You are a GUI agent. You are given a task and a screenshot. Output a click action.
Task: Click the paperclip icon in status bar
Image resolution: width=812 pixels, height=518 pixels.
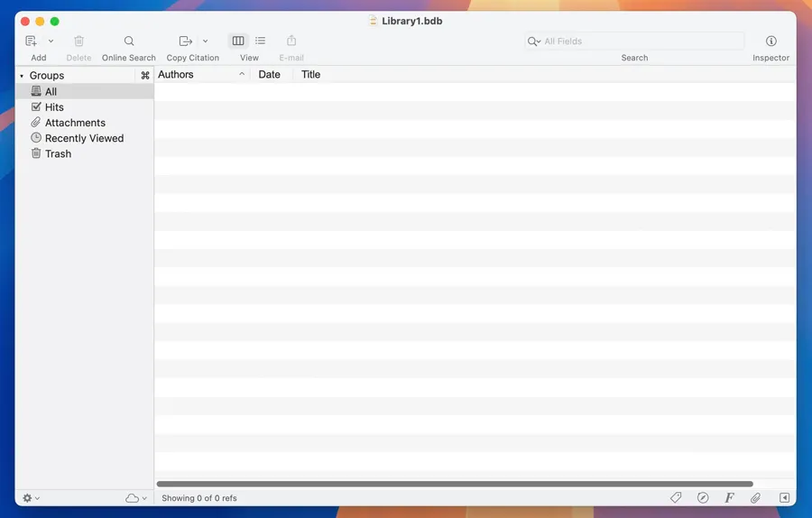756,498
